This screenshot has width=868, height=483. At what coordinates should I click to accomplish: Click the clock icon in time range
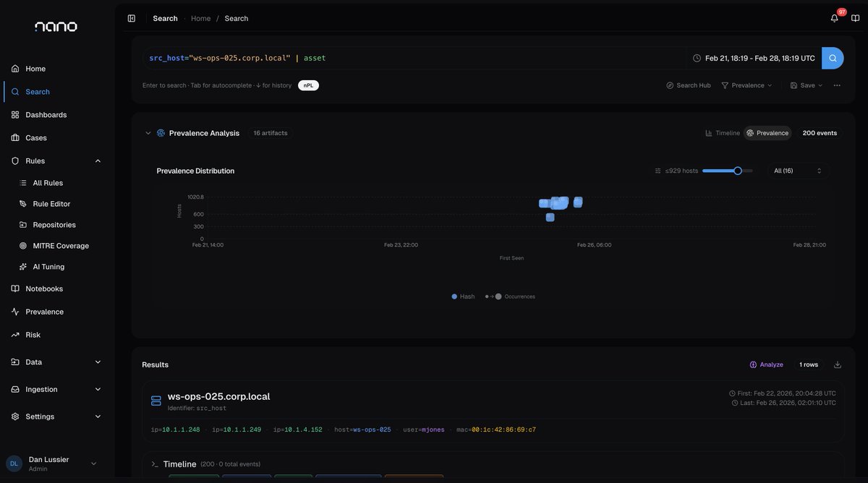(x=697, y=58)
